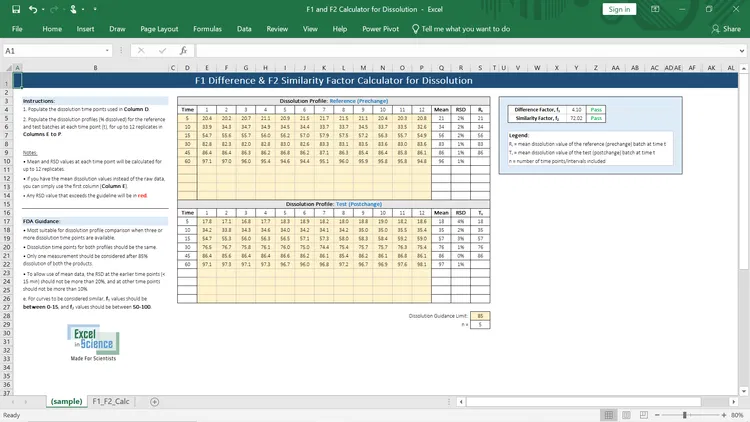The width and height of the screenshot is (750, 422).
Task: Switch to the Draw tab
Action: [117, 29]
